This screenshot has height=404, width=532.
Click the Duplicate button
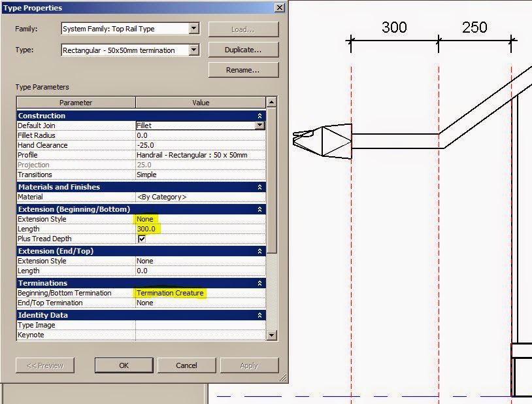pyautogui.click(x=242, y=50)
